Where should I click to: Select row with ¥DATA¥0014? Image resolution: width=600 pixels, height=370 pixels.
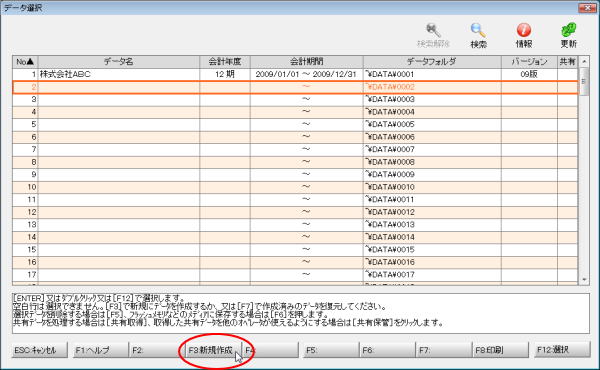[x=295, y=237]
